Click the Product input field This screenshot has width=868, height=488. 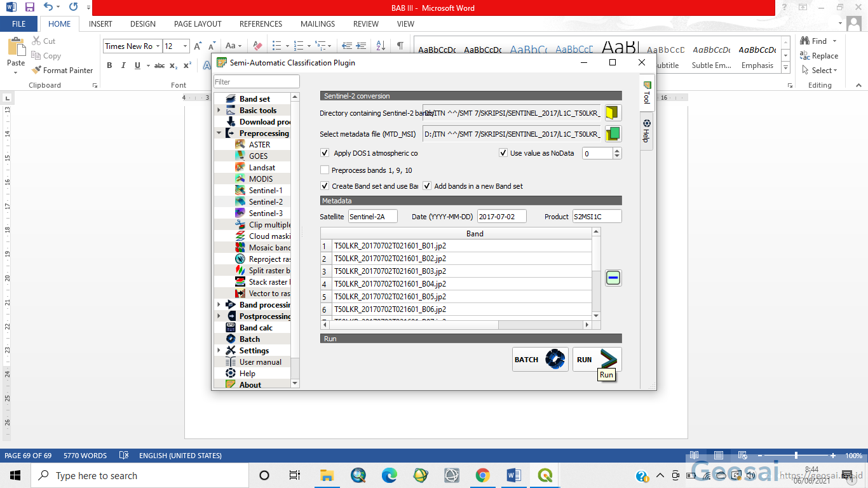click(597, 217)
